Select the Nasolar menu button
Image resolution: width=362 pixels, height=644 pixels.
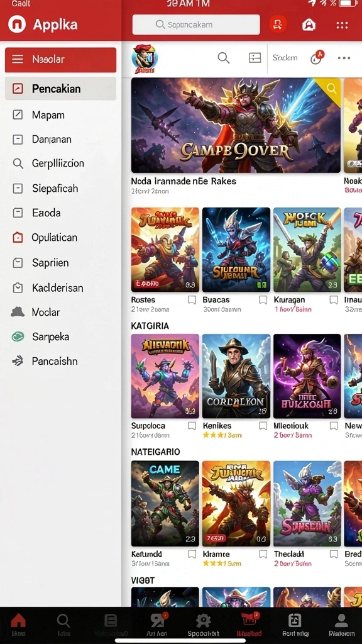pyautogui.click(x=61, y=60)
